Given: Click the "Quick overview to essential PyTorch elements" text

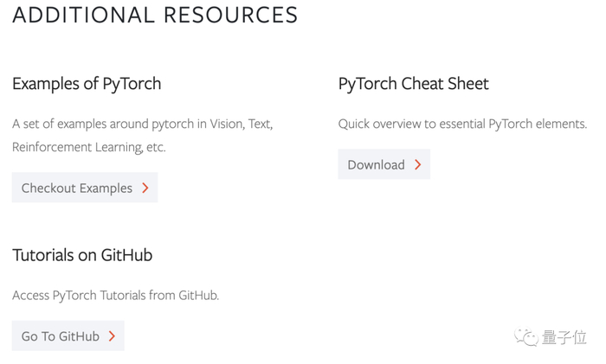Looking at the screenshot, I should (x=462, y=124).
